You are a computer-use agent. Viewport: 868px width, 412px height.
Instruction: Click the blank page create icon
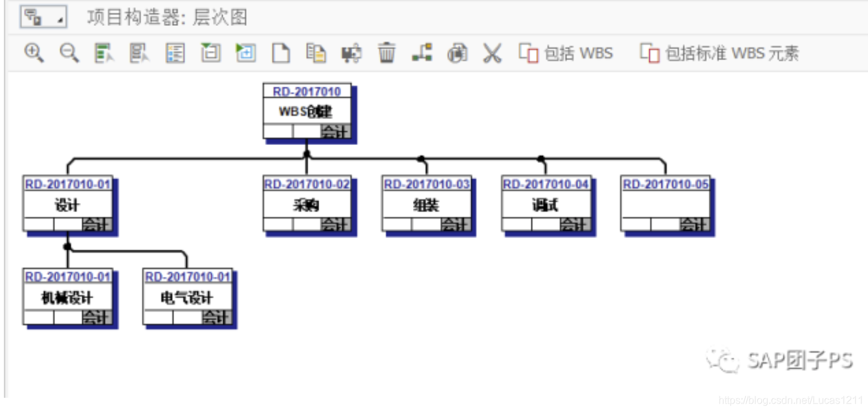click(x=281, y=53)
